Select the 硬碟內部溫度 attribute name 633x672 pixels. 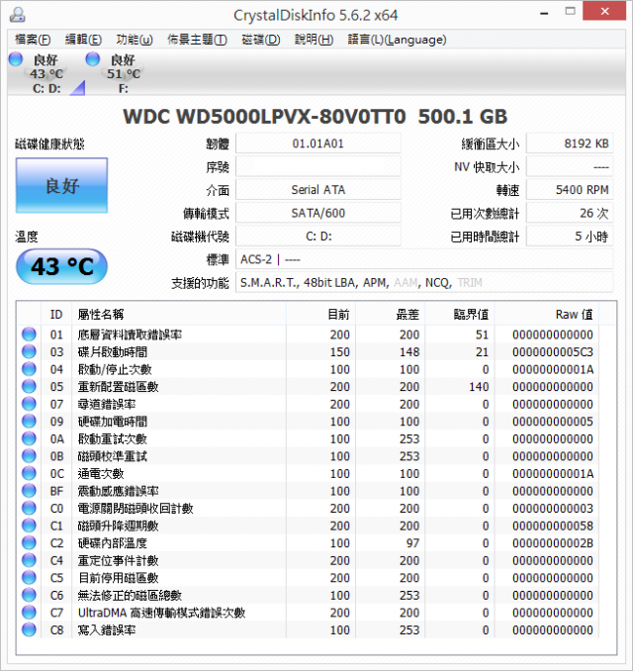tap(113, 543)
